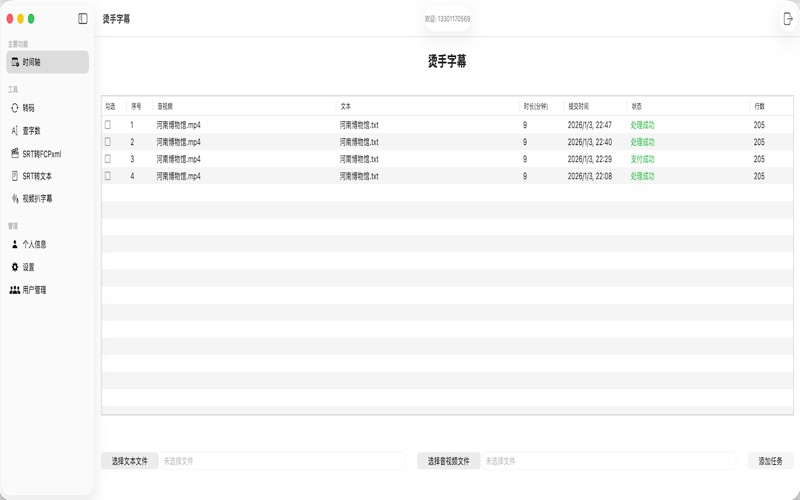Image resolution: width=800 pixels, height=500 pixels.
Task: Tick the checkbox for row 3
Action: pyautogui.click(x=108, y=159)
